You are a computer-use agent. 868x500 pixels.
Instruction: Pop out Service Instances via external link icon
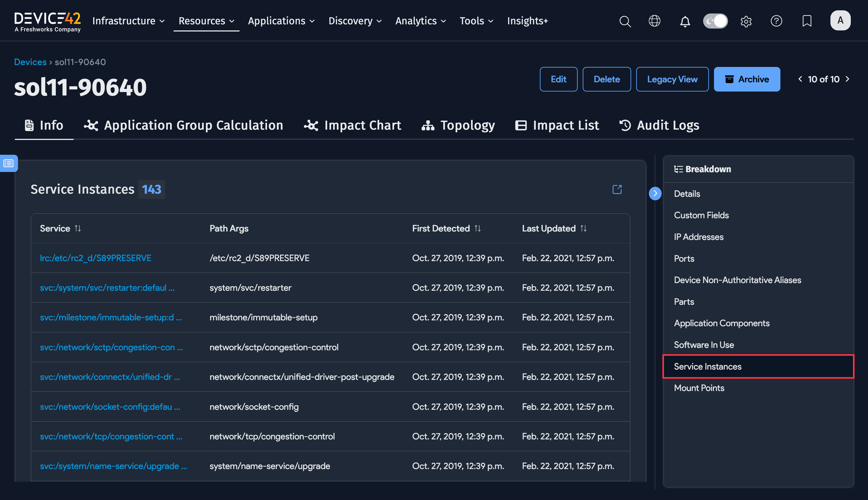[x=617, y=189]
